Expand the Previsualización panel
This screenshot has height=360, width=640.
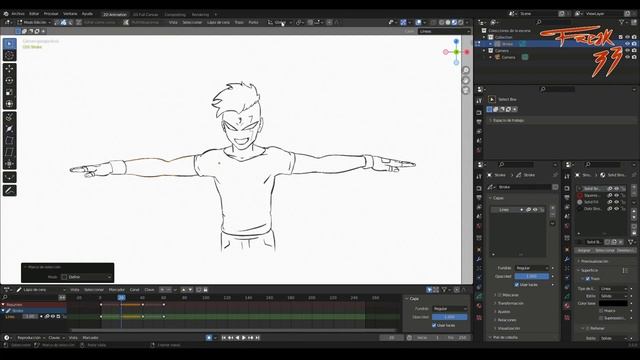[x=594, y=261]
